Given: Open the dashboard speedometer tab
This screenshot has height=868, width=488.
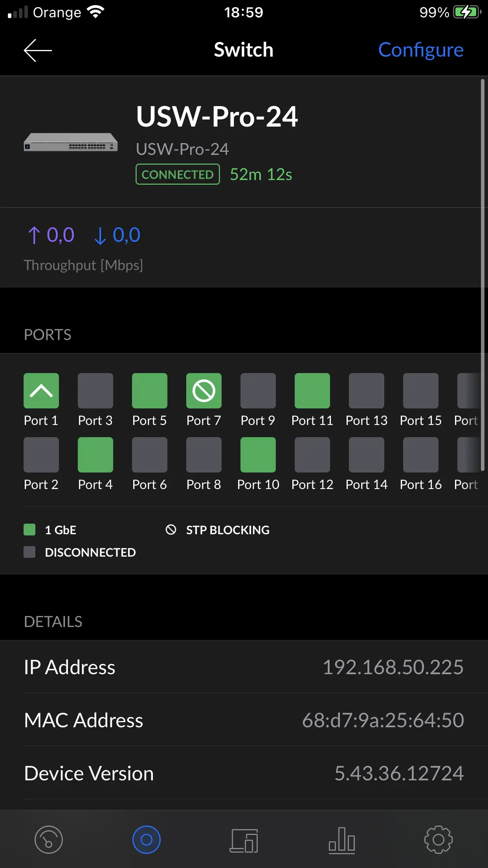Looking at the screenshot, I should click(x=49, y=840).
